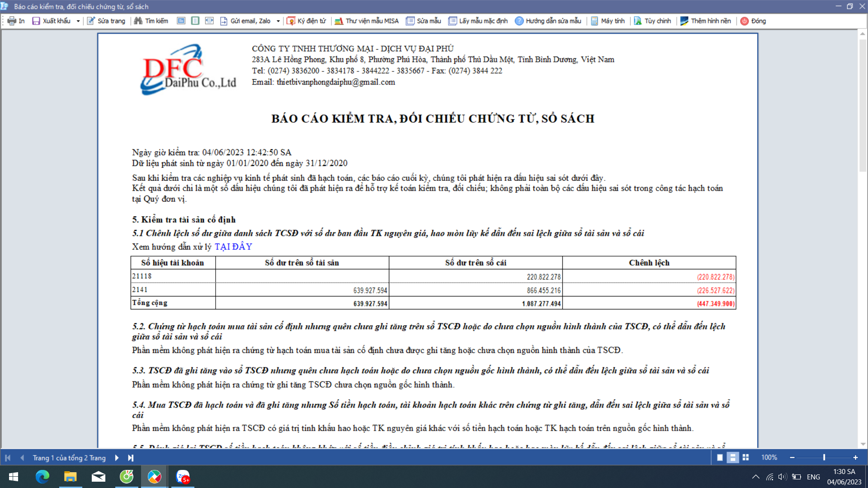Click Thêm hình nền background icon
The height and width of the screenshot is (488, 868).
coord(684,21)
